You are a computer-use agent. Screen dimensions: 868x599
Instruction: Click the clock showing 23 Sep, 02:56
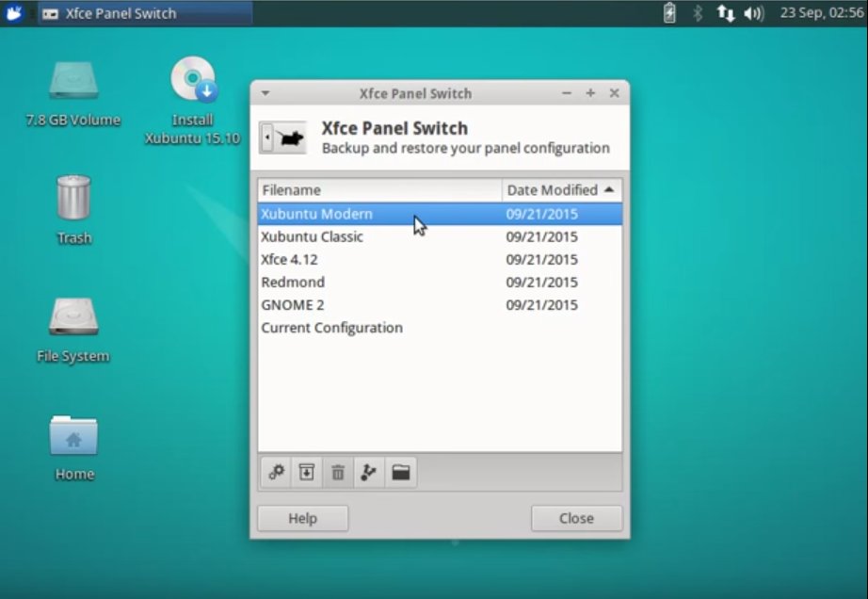(822, 13)
